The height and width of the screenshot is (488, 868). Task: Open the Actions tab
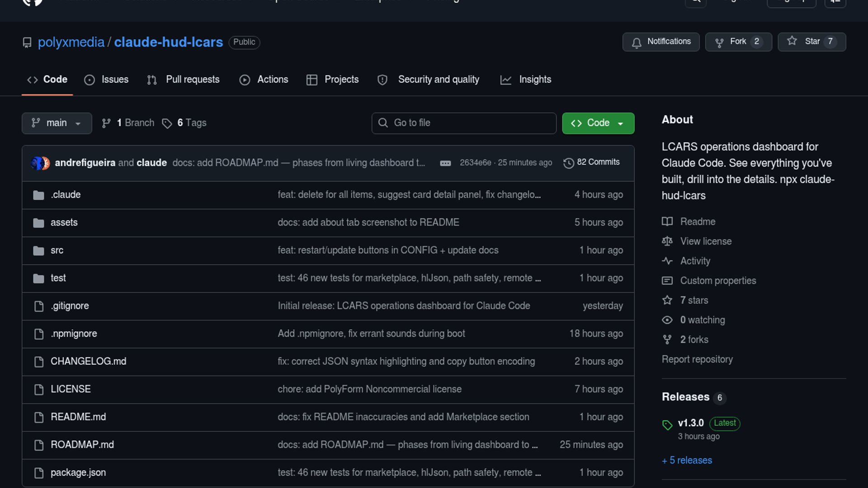(264, 80)
